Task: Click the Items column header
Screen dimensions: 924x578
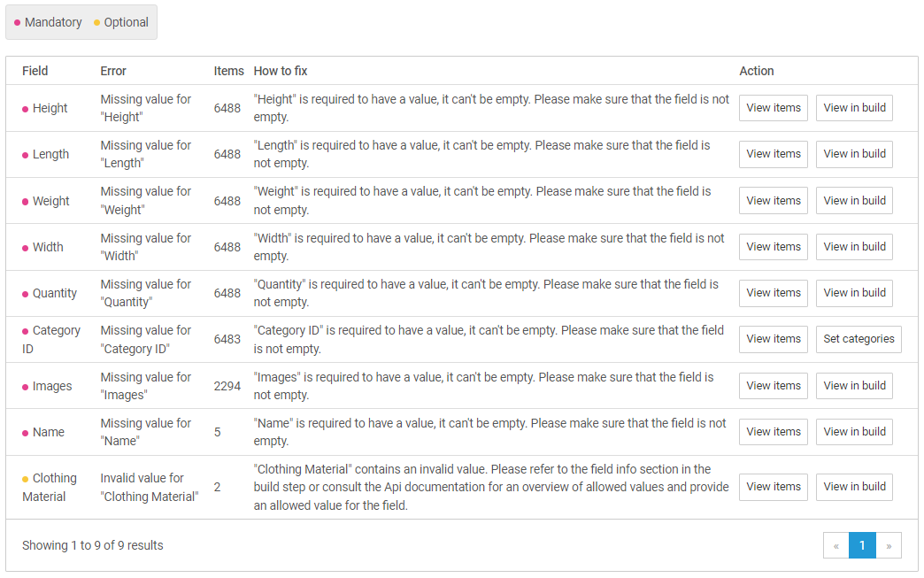Action: pyautogui.click(x=228, y=71)
